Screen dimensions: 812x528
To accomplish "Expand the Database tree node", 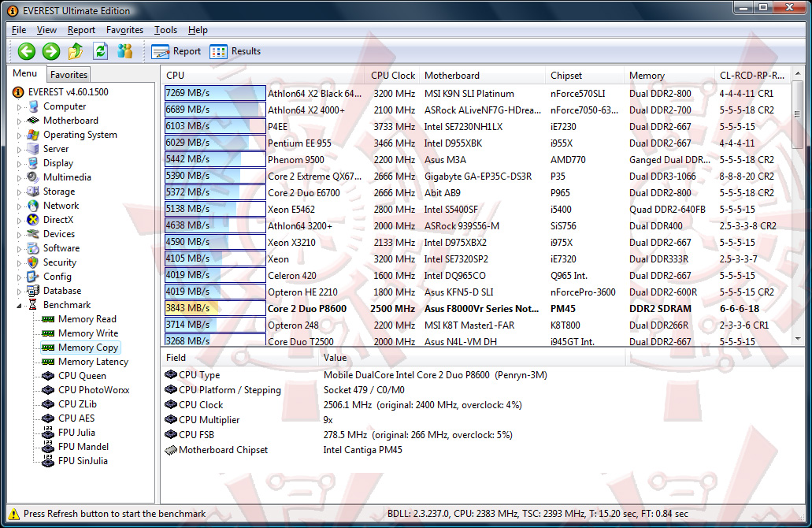I will point(19,292).
